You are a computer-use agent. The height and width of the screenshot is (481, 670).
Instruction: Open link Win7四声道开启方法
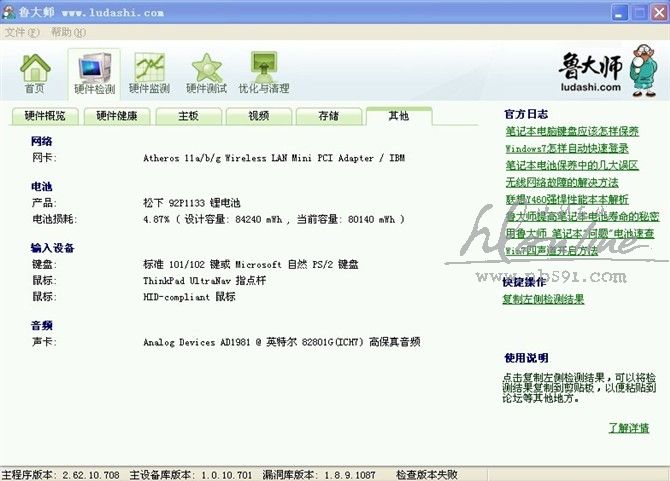[x=552, y=251]
